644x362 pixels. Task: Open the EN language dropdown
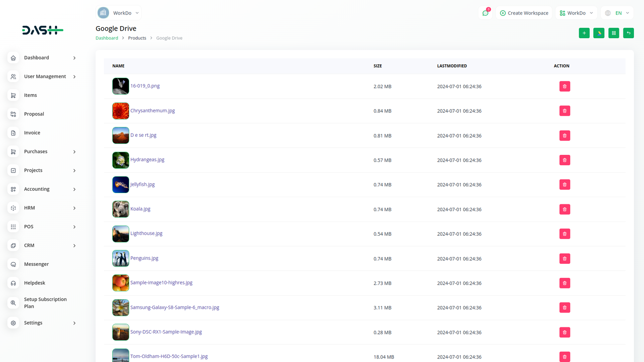[x=617, y=13]
